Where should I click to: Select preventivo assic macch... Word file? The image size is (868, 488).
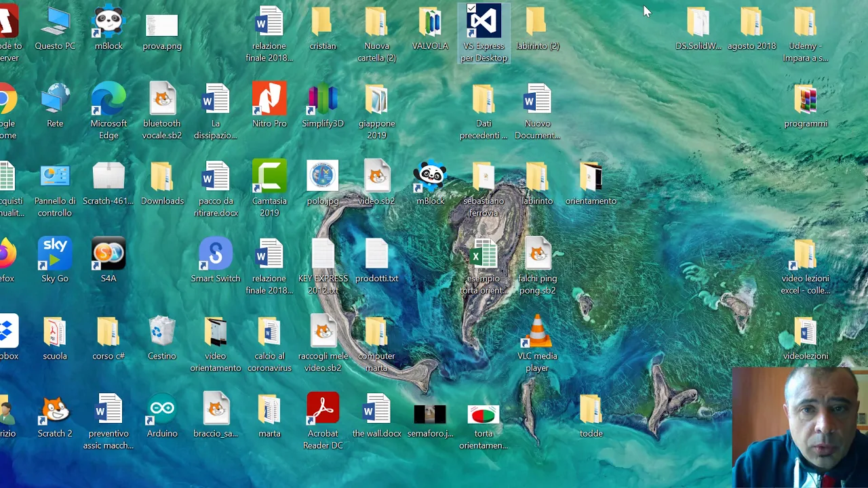point(108,420)
